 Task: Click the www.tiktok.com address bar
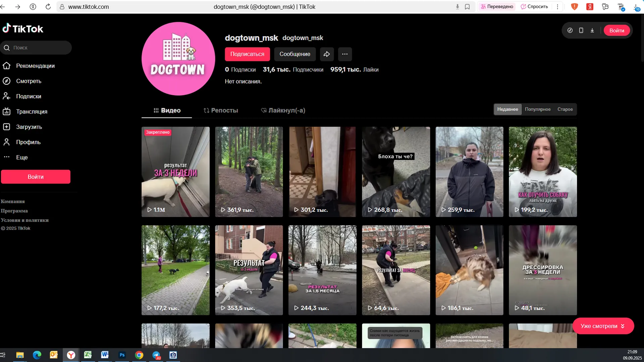pyautogui.click(x=89, y=7)
